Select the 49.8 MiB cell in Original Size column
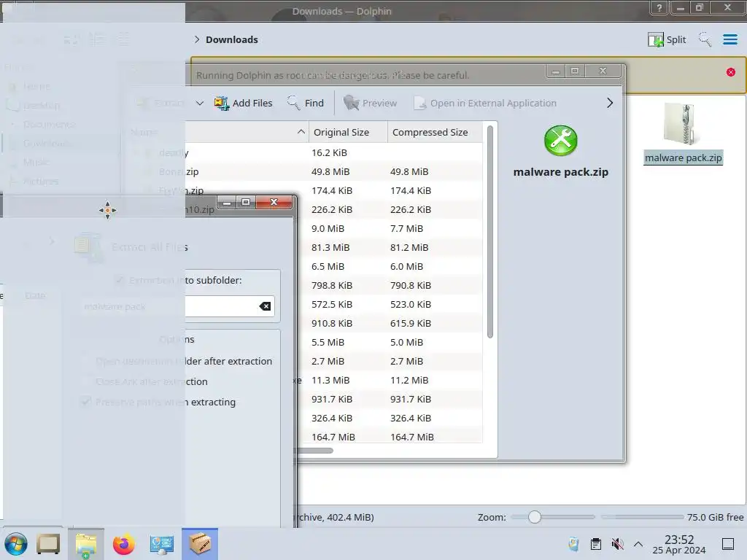This screenshot has width=747, height=560. point(330,171)
